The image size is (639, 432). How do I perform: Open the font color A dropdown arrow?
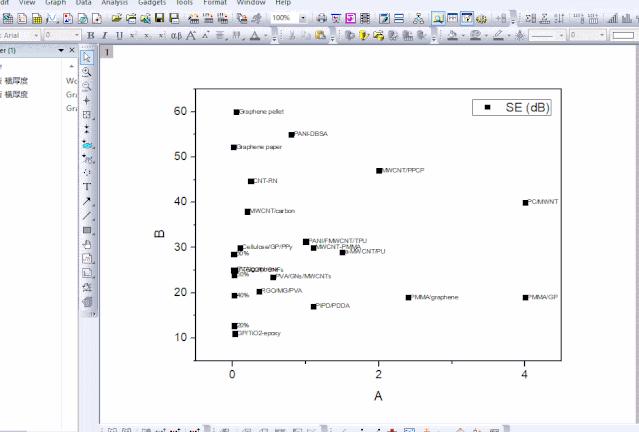coord(266,36)
